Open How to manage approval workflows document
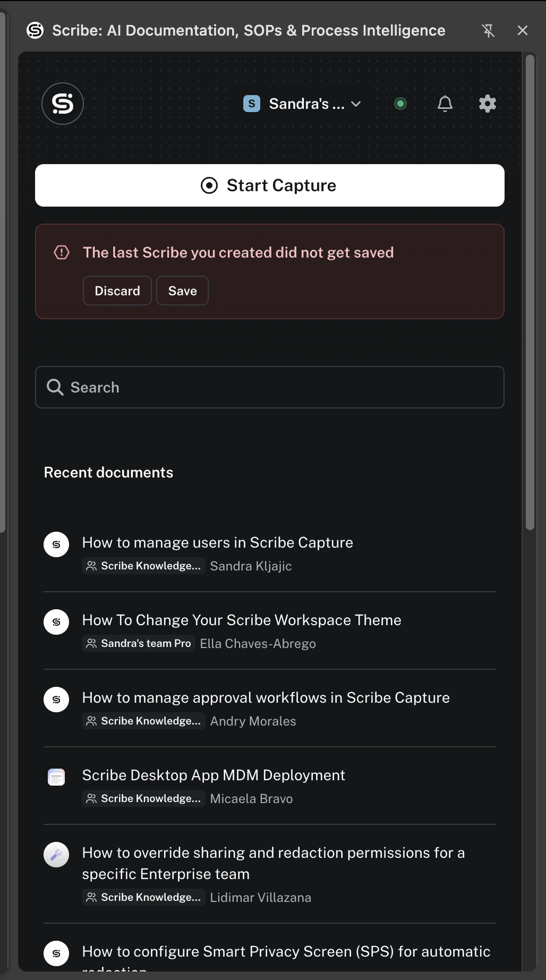This screenshot has width=546, height=980. (x=266, y=697)
